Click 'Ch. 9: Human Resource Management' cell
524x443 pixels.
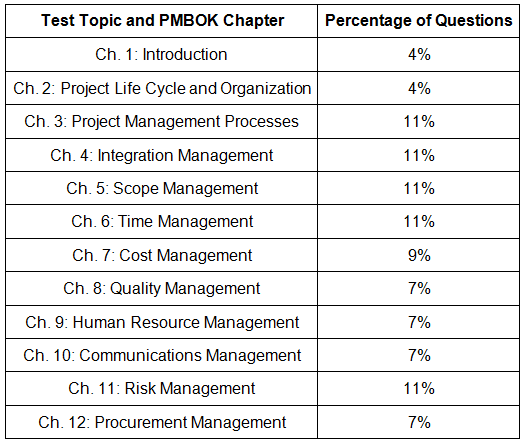(161, 322)
